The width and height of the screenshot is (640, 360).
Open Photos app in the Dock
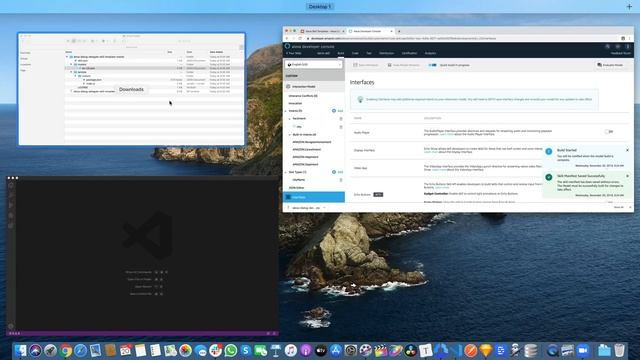click(x=185, y=350)
